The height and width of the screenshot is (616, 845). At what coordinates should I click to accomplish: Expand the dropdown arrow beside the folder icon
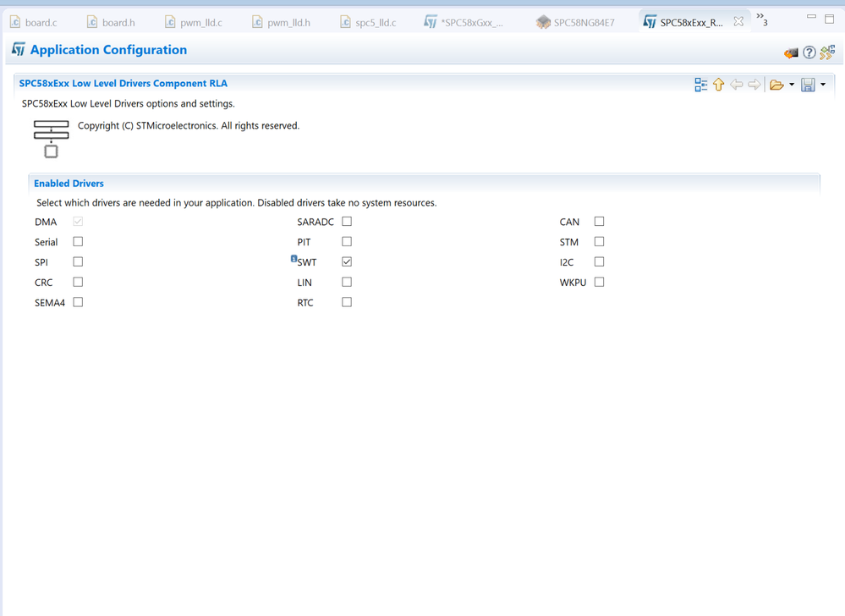(x=792, y=85)
